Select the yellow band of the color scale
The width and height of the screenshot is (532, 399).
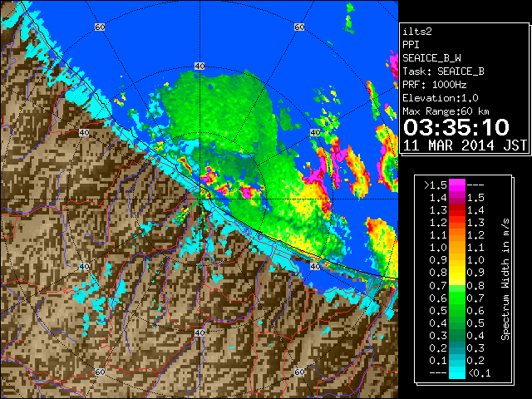[457, 273]
